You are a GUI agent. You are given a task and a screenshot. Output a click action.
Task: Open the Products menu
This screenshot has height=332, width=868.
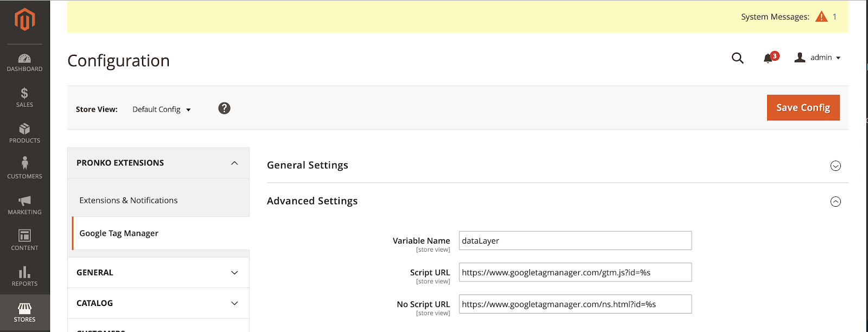pyautogui.click(x=24, y=133)
